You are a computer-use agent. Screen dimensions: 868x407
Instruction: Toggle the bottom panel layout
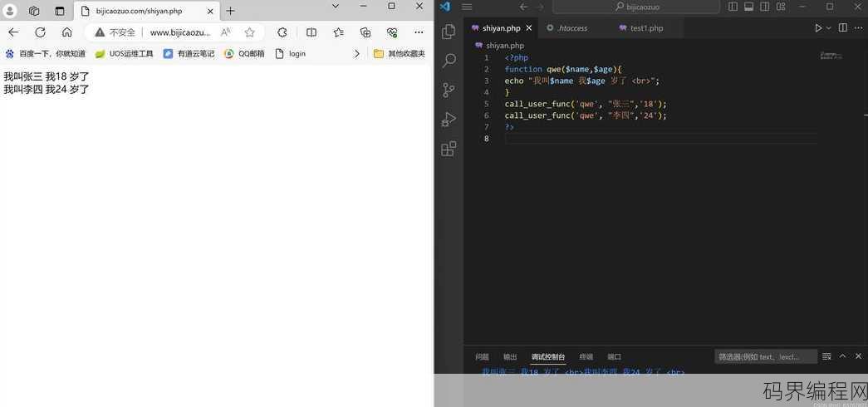pyautogui.click(x=749, y=7)
